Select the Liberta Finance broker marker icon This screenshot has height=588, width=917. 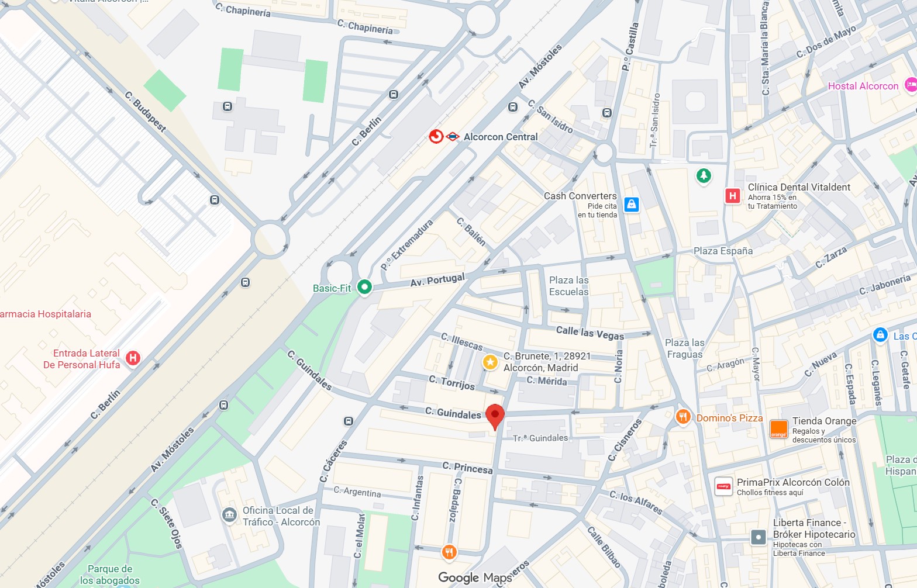pyautogui.click(x=759, y=537)
